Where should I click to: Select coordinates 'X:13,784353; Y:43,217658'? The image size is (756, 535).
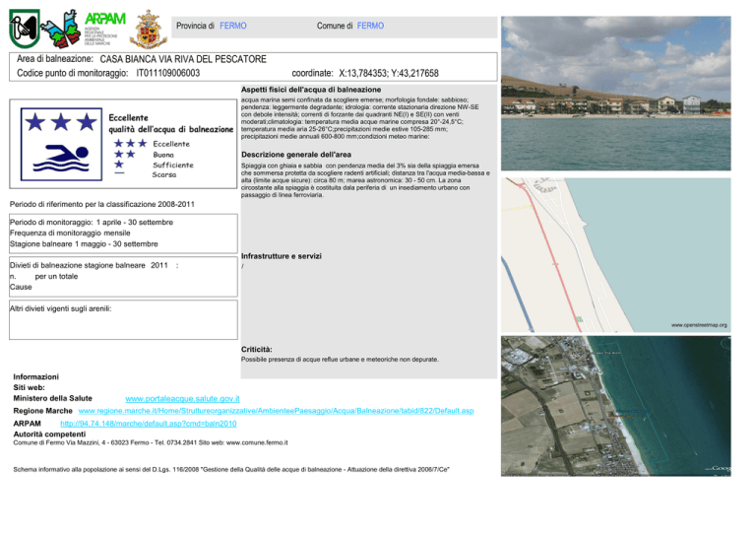[389, 73]
